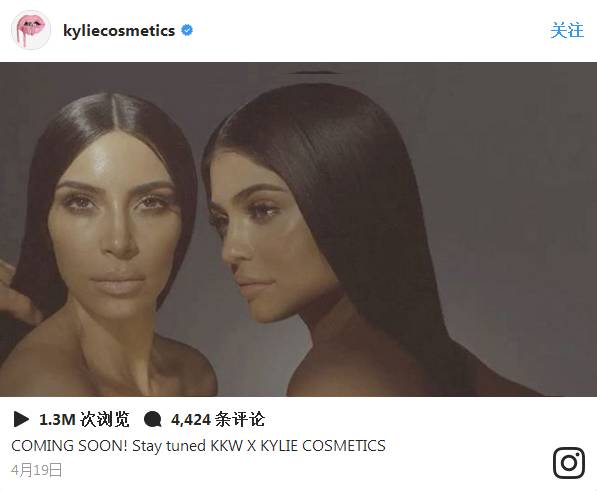Follow the account via 关注
The height and width of the screenshot is (491, 597).
[567, 30]
